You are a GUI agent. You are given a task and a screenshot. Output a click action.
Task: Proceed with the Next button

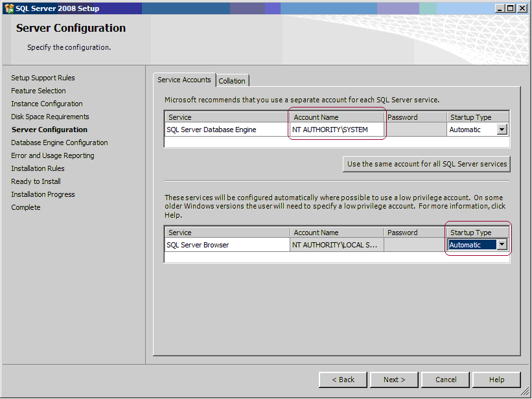pos(394,380)
